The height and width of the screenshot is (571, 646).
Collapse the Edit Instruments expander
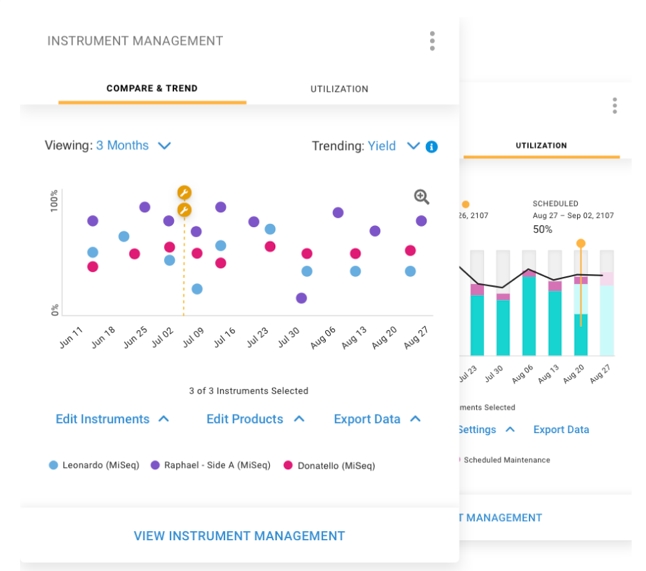click(x=112, y=419)
